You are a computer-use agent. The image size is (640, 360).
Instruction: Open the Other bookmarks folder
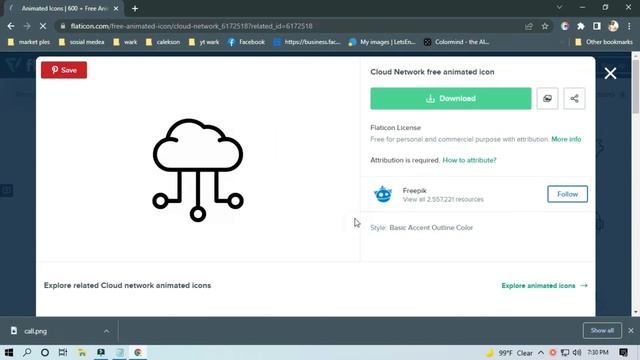click(604, 42)
